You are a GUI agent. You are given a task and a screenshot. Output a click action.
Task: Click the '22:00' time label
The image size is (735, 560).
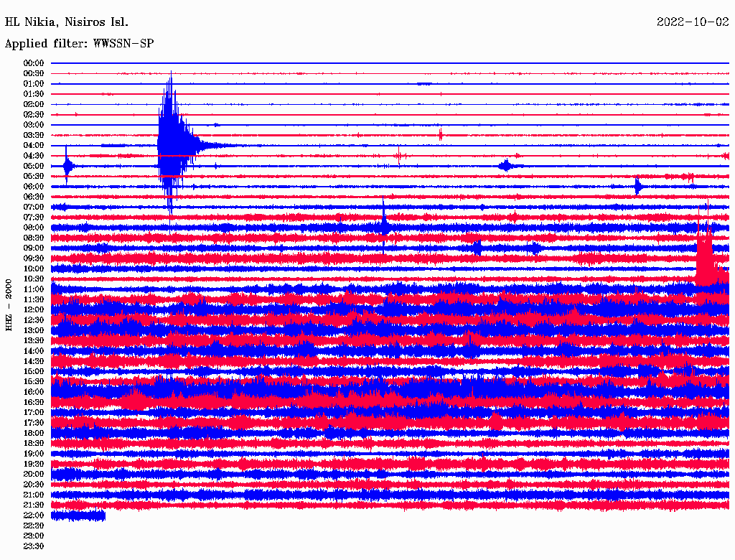[33, 515]
